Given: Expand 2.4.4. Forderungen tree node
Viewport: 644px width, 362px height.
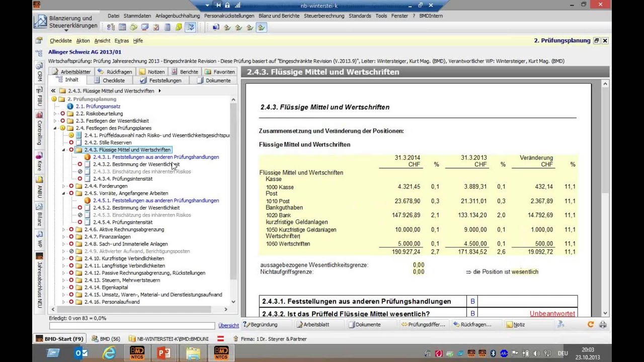Looking at the screenshot, I should [64, 186].
